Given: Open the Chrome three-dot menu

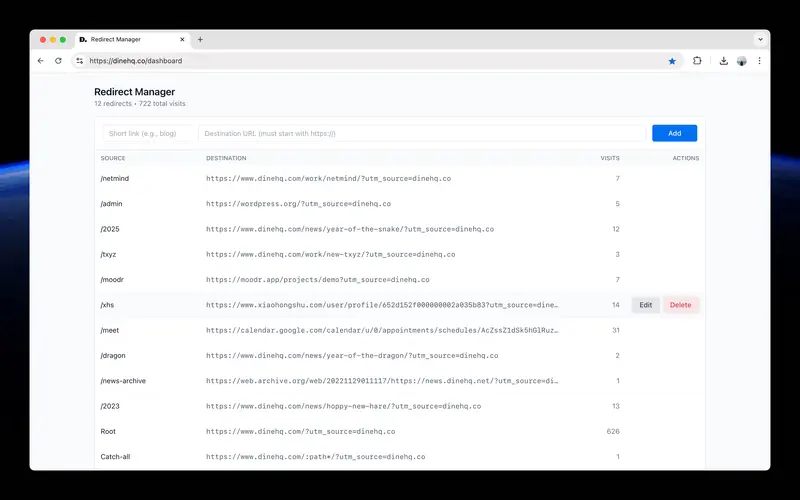Looking at the screenshot, I should [759, 61].
